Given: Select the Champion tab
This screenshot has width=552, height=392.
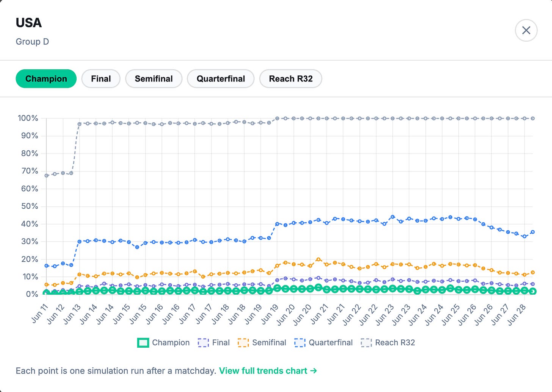Looking at the screenshot, I should click(46, 79).
